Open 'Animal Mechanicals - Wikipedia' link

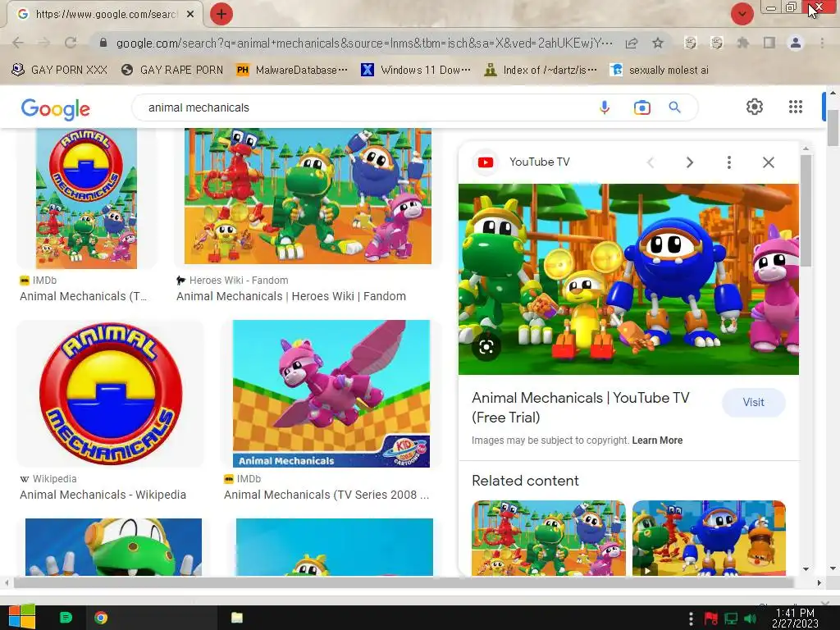click(103, 495)
